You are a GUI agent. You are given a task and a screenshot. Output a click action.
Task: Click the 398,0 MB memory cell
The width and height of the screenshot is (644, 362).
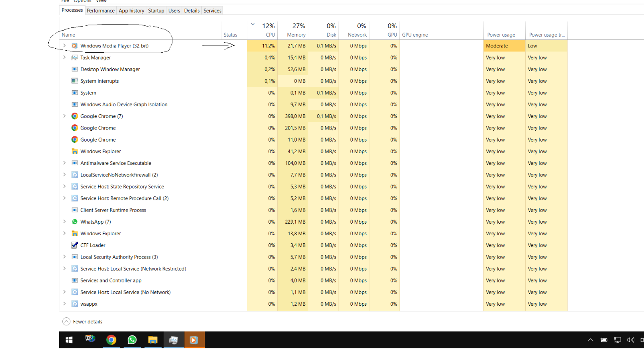click(293, 116)
